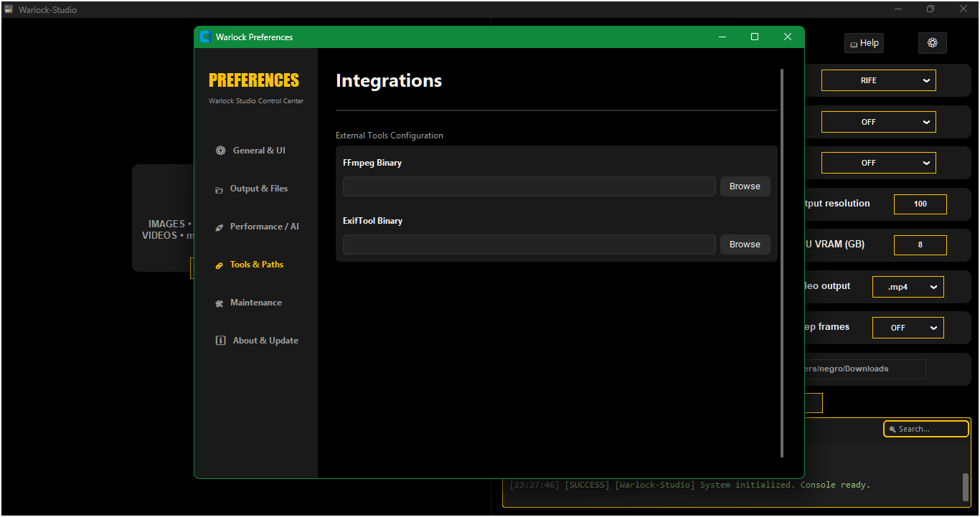This screenshot has height=517, width=980.
Task: Click the "External Tools Configuration" label
Action: pyautogui.click(x=390, y=136)
